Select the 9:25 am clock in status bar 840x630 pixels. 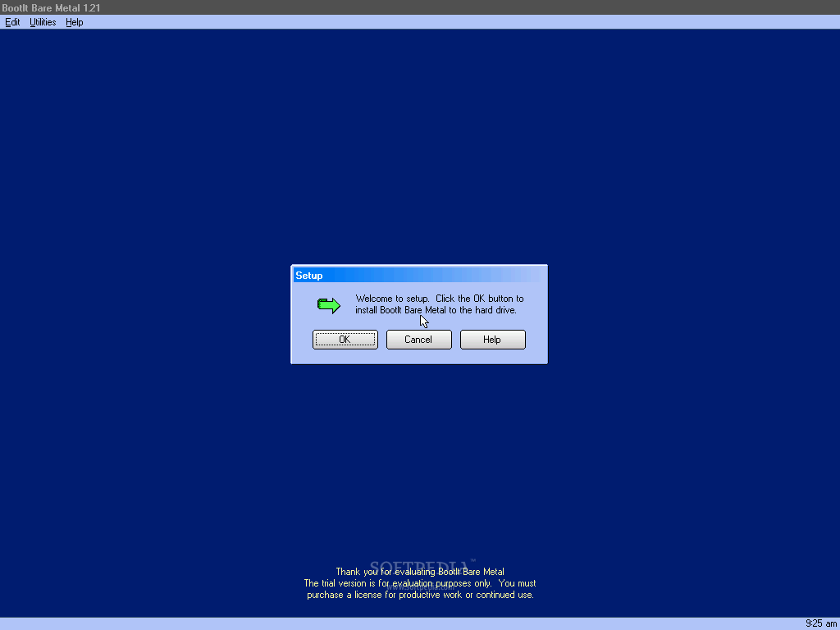(x=820, y=623)
